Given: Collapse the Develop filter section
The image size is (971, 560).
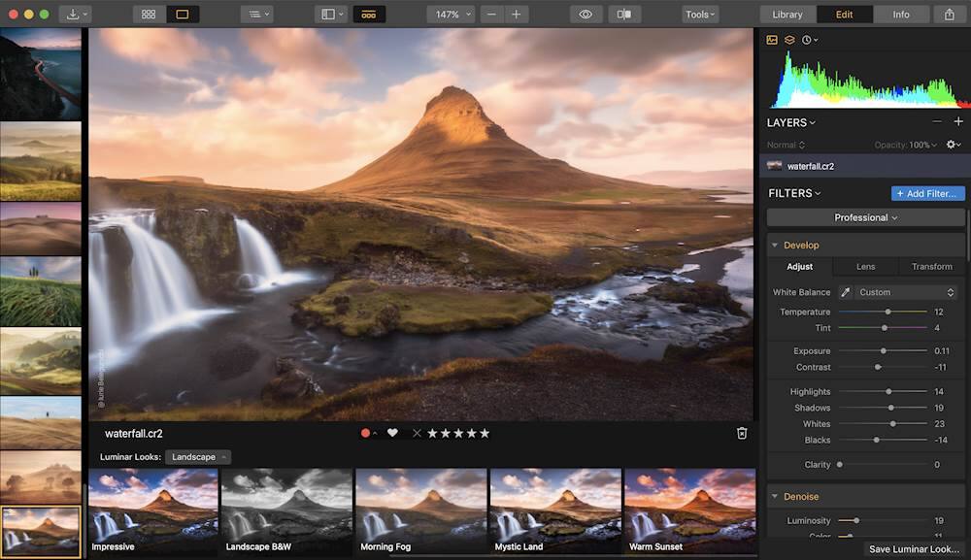Looking at the screenshot, I should pyautogui.click(x=775, y=246).
